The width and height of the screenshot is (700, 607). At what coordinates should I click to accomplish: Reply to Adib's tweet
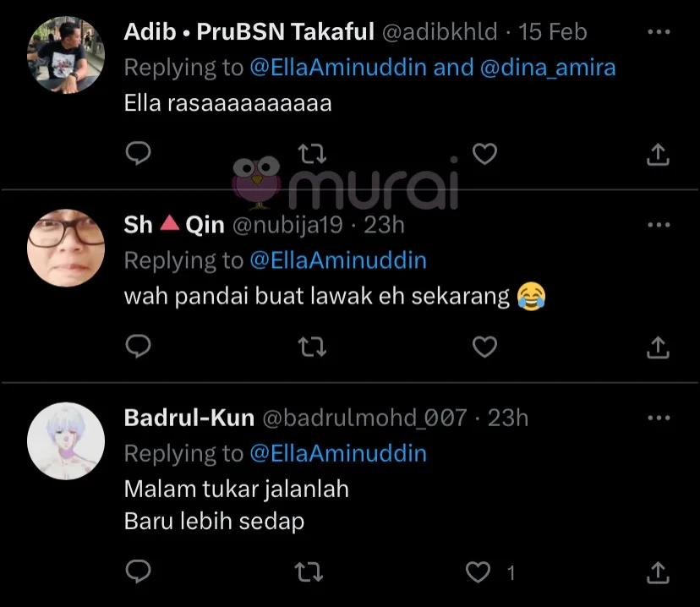click(x=139, y=154)
